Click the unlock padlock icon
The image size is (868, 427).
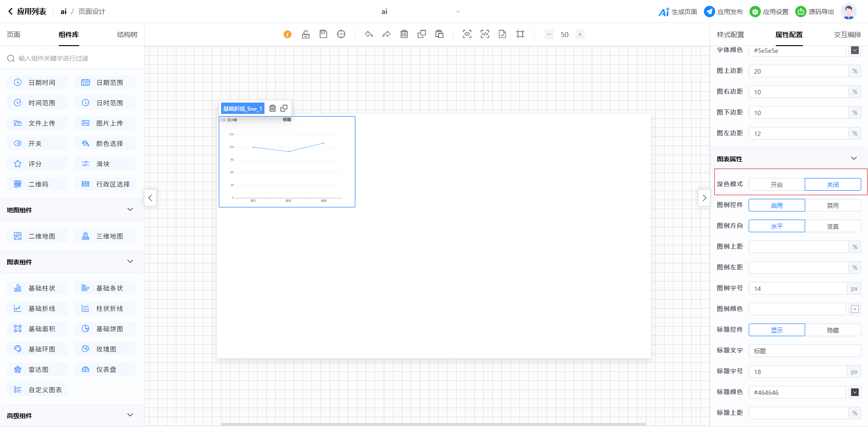pos(306,34)
